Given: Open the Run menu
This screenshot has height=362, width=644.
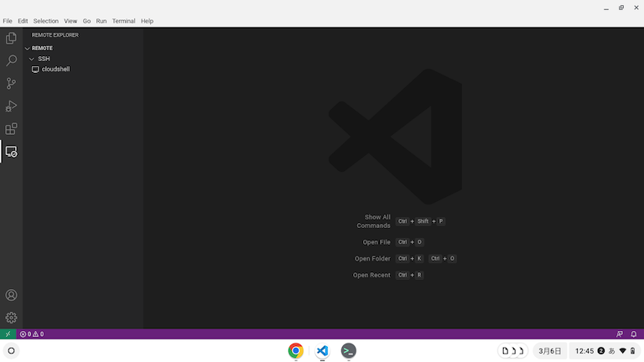Looking at the screenshot, I should [x=101, y=21].
